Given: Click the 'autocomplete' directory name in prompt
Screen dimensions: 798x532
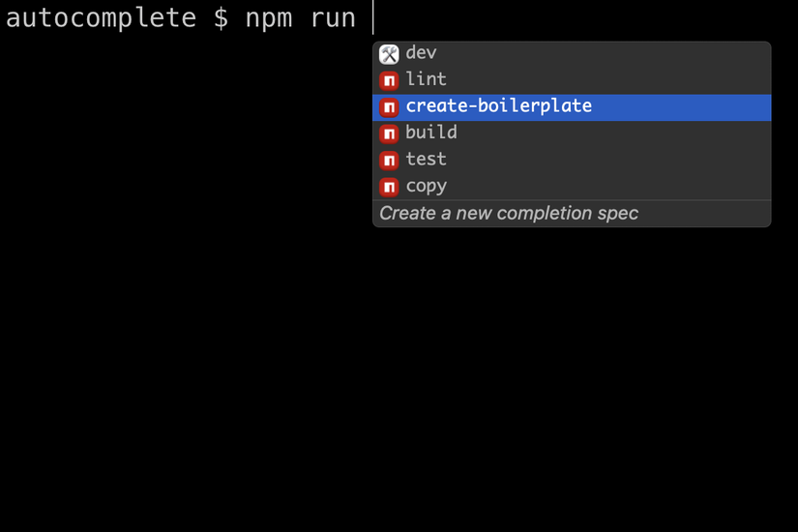Looking at the screenshot, I should point(94,17).
